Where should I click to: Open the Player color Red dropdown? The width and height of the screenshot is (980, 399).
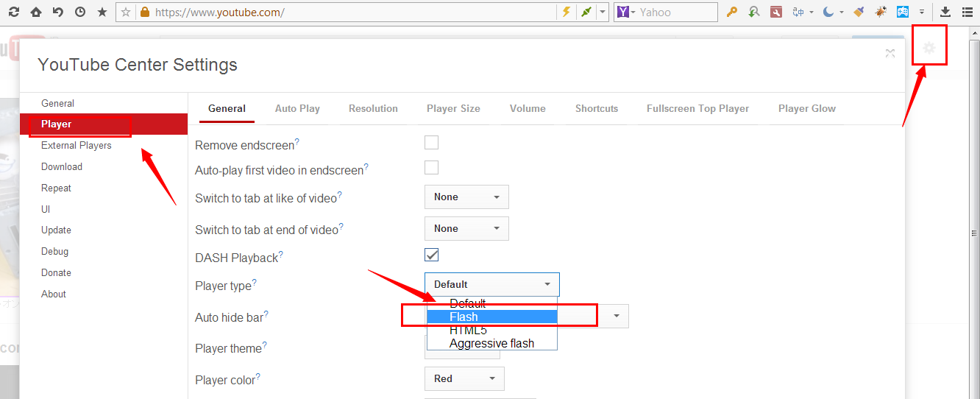464,378
